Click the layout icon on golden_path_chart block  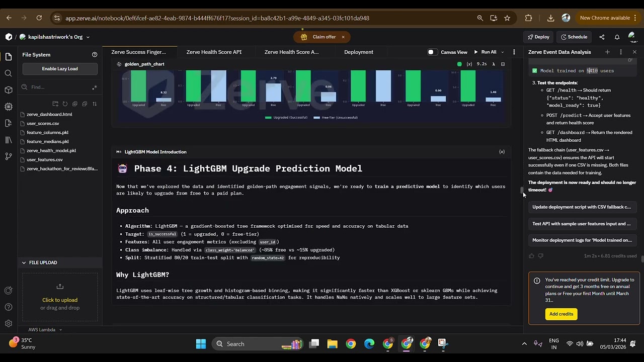[x=503, y=64]
